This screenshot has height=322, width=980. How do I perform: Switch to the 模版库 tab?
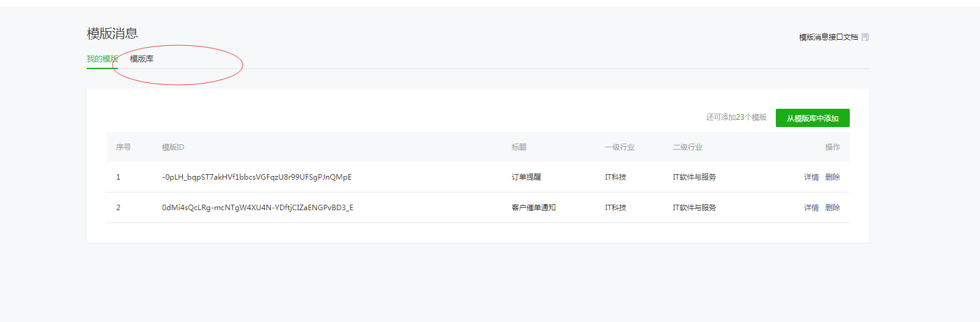(x=141, y=59)
